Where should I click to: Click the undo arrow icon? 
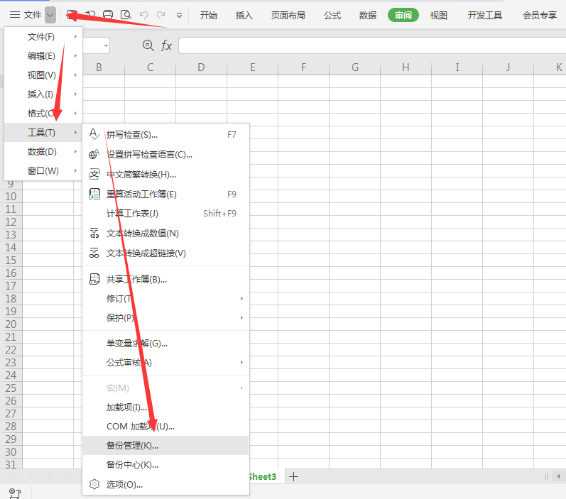click(144, 15)
